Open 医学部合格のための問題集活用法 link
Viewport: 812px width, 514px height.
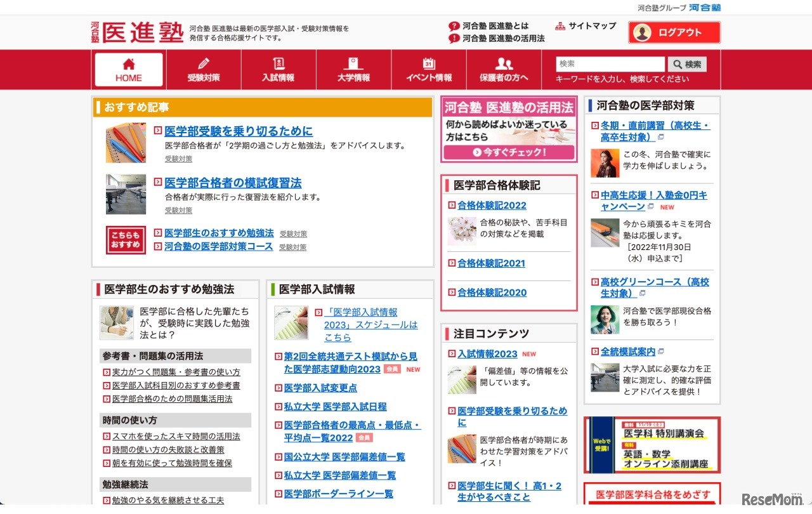pos(172,399)
